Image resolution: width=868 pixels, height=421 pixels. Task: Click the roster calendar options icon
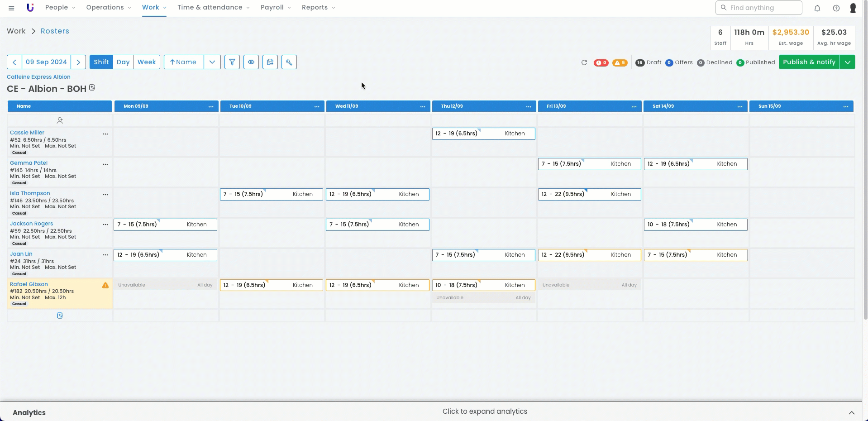[x=270, y=62]
